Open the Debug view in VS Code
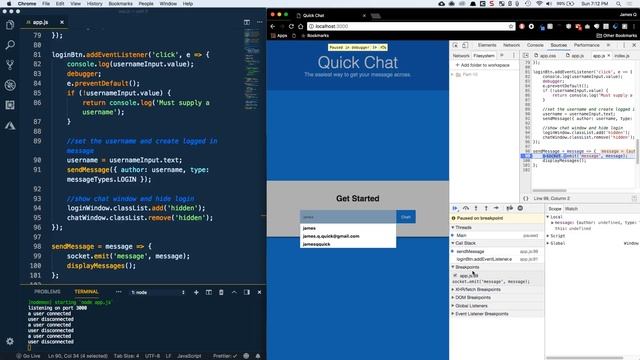 (10, 85)
